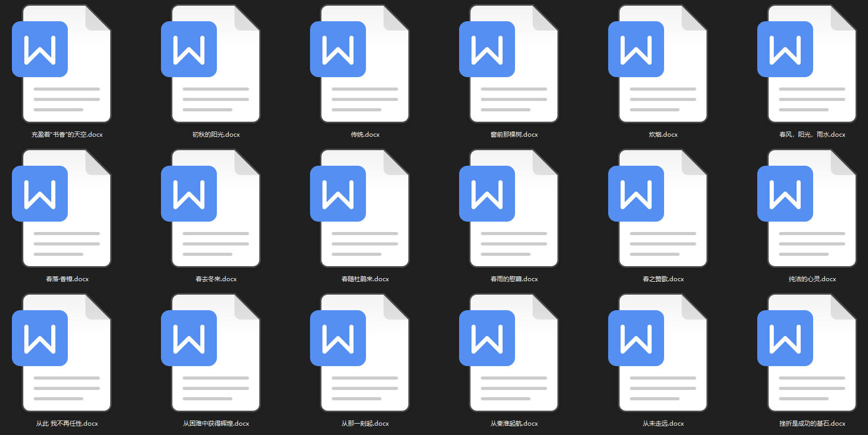Click the 纯洁的心灵.docx file icon
868x435 pixels.
click(x=807, y=208)
